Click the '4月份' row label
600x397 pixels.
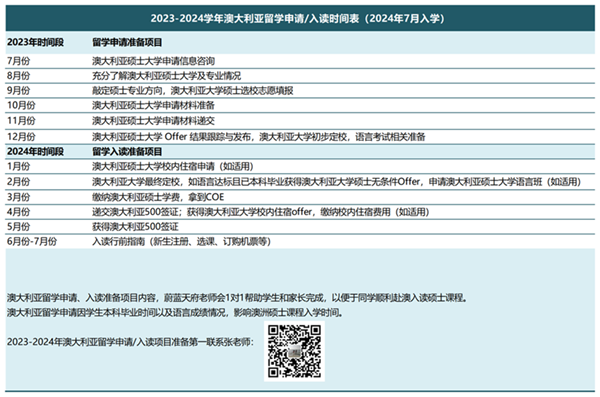click(x=18, y=212)
